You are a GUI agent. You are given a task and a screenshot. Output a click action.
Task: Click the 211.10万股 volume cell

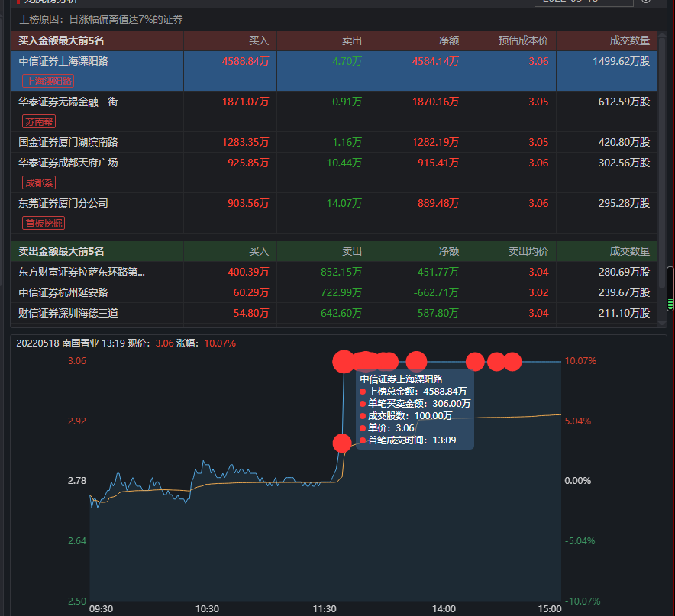coord(624,314)
